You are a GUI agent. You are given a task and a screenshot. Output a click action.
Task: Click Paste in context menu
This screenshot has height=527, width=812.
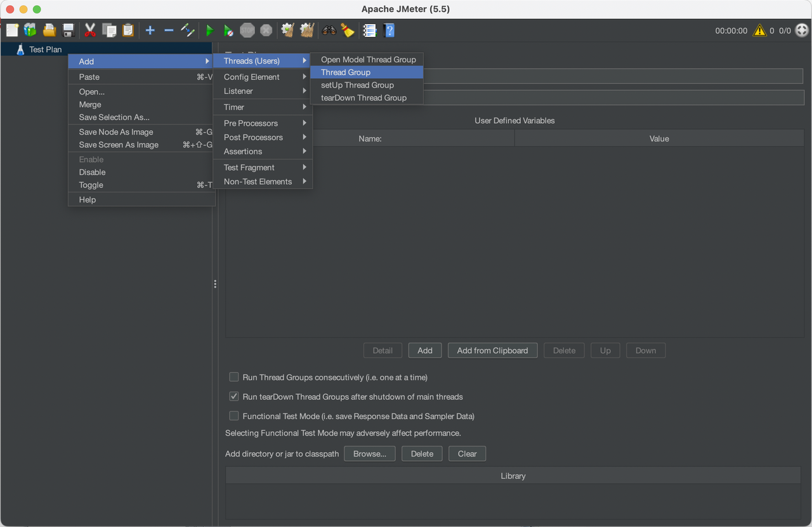click(141, 77)
